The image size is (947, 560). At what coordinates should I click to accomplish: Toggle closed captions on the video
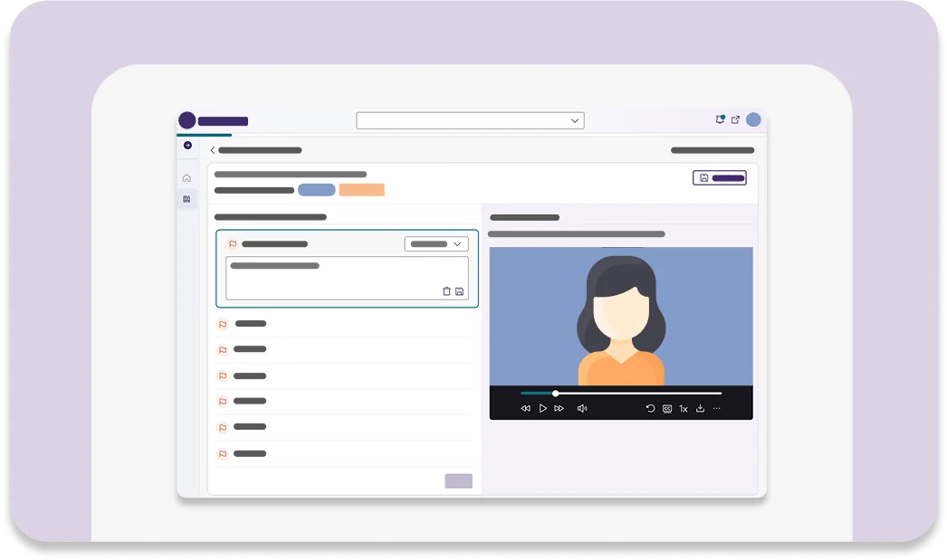(666, 409)
